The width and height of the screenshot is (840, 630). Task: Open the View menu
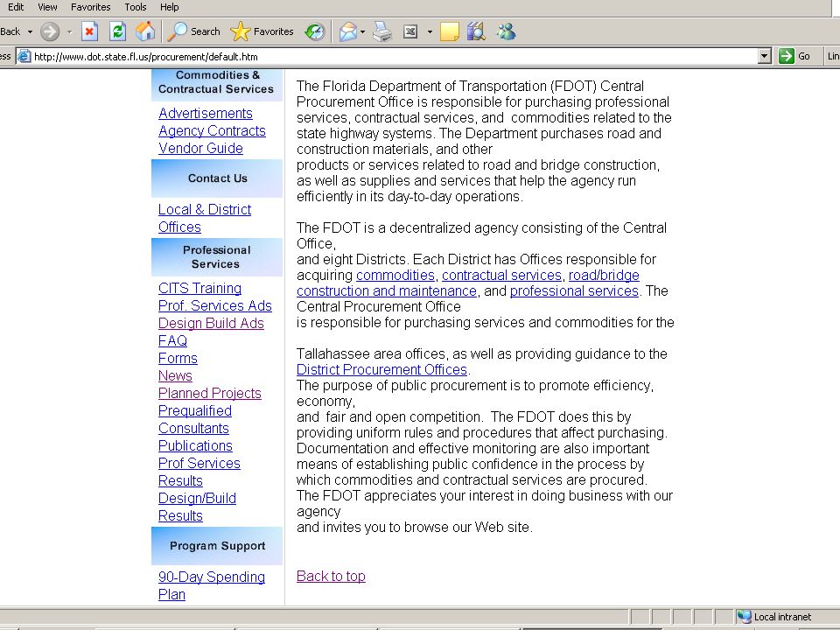47,7
